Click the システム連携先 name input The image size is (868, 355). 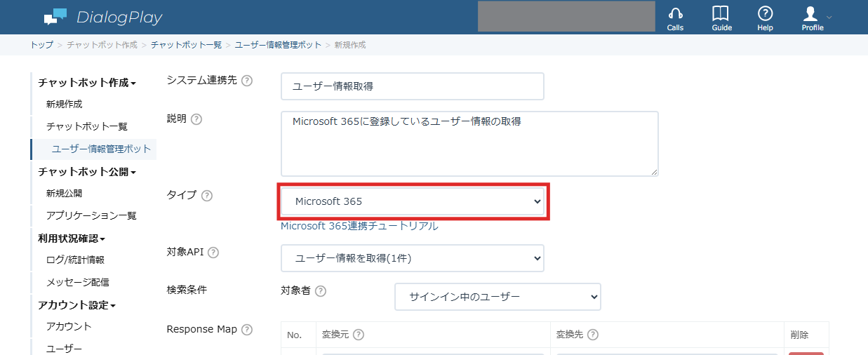pyautogui.click(x=413, y=86)
